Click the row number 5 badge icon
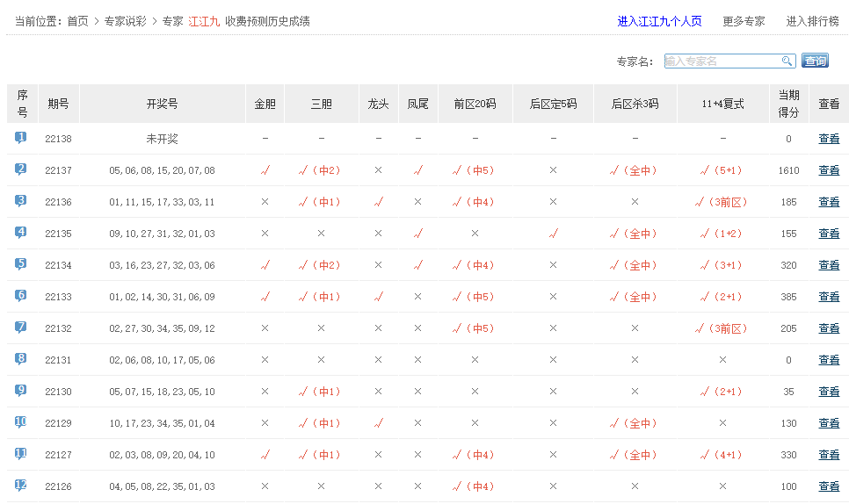 [x=21, y=264]
